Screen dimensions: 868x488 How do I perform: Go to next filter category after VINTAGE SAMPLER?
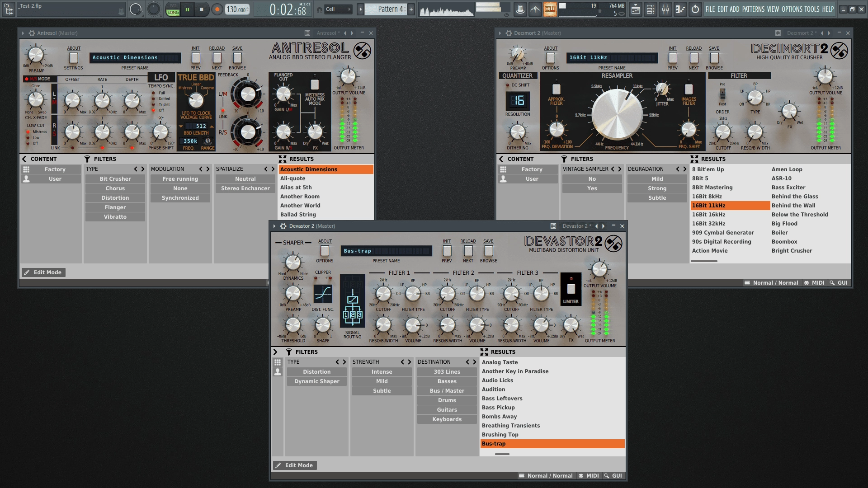coord(620,169)
